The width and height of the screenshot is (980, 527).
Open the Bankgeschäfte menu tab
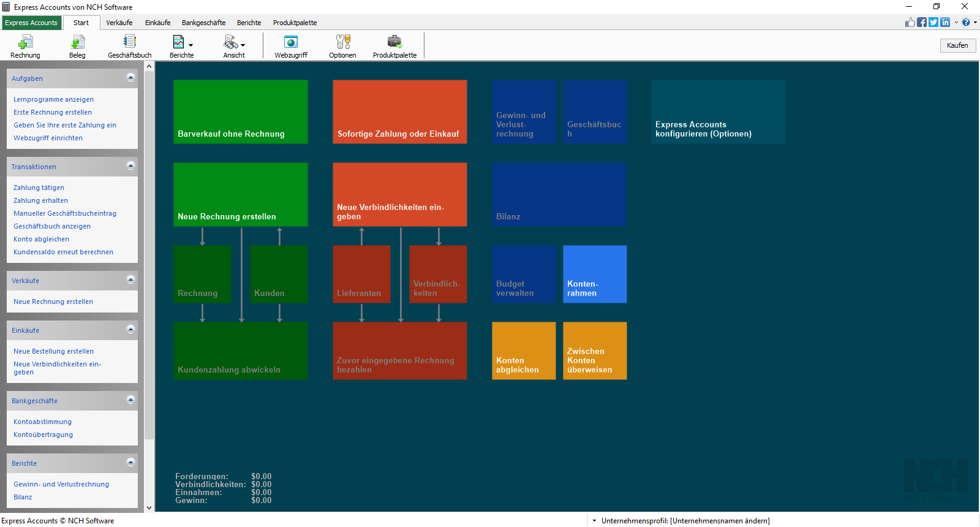click(204, 23)
